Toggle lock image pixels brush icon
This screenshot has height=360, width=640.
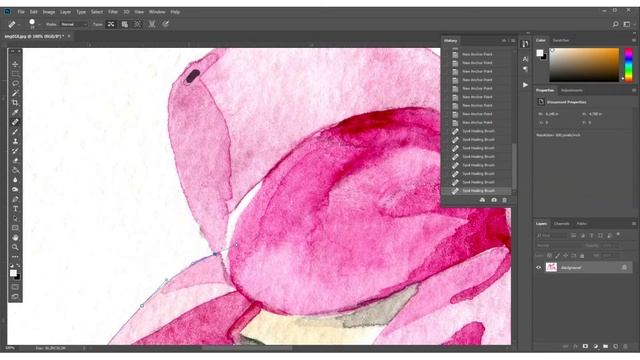[x=558, y=256]
